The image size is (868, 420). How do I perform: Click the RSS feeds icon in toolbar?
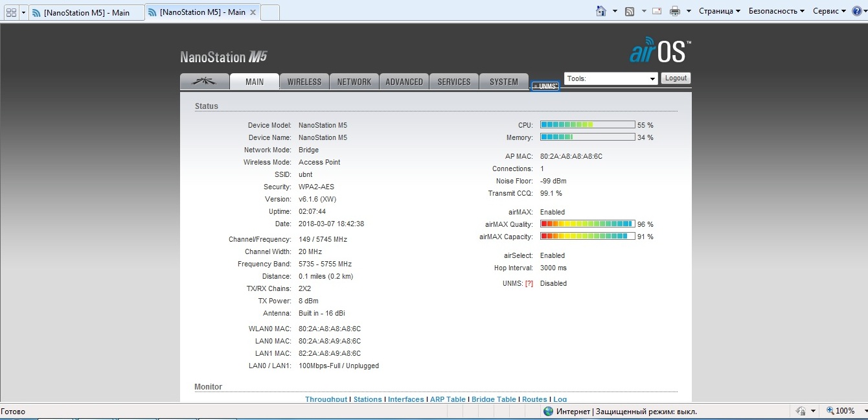630,11
